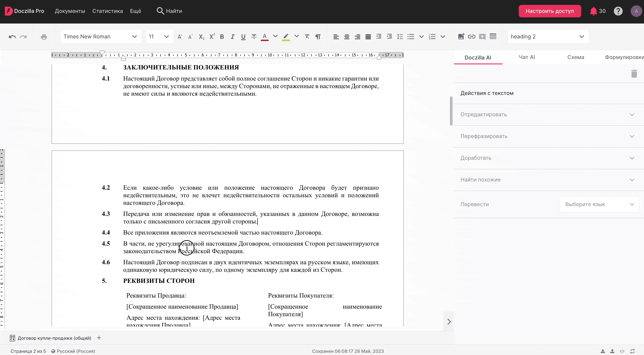Viewport: 644px width, 355px height.
Task: Open Договор купли-продажи (общий) document tab
Action: point(50,338)
